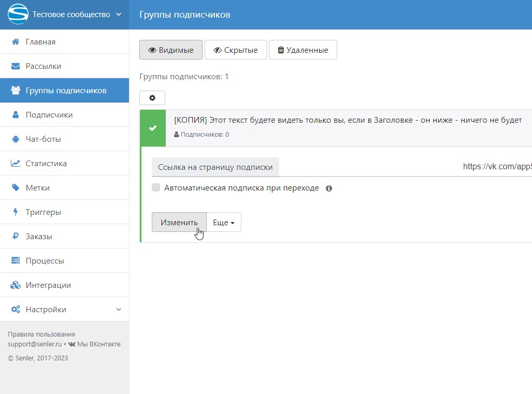The width and height of the screenshot is (532, 394).
Task: Click the info icon beside automatic subscription
Action: (x=329, y=188)
